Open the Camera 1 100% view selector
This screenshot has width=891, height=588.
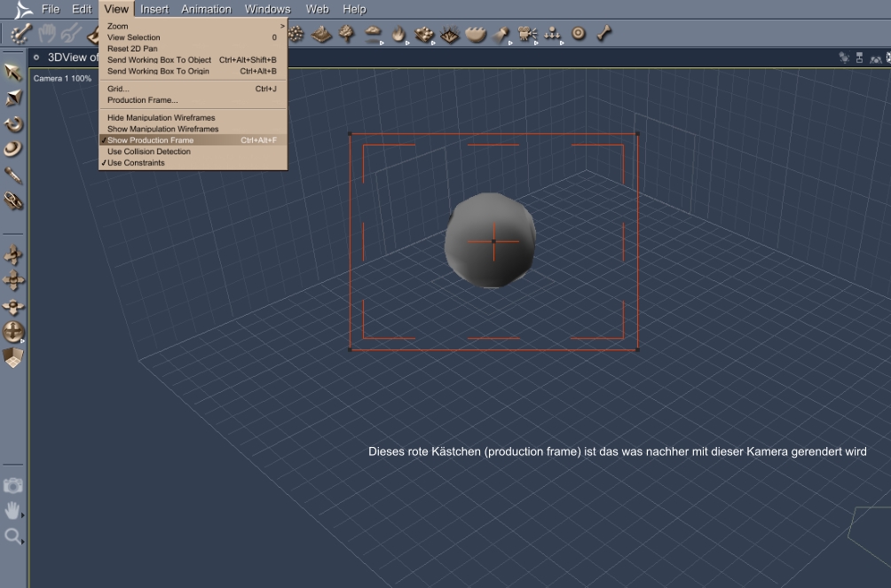62,78
